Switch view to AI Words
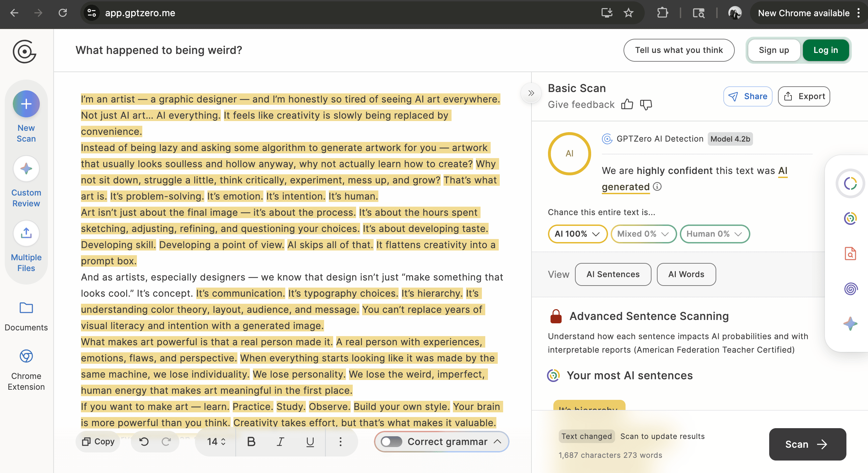This screenshot has width=868, height=473. 686,274
